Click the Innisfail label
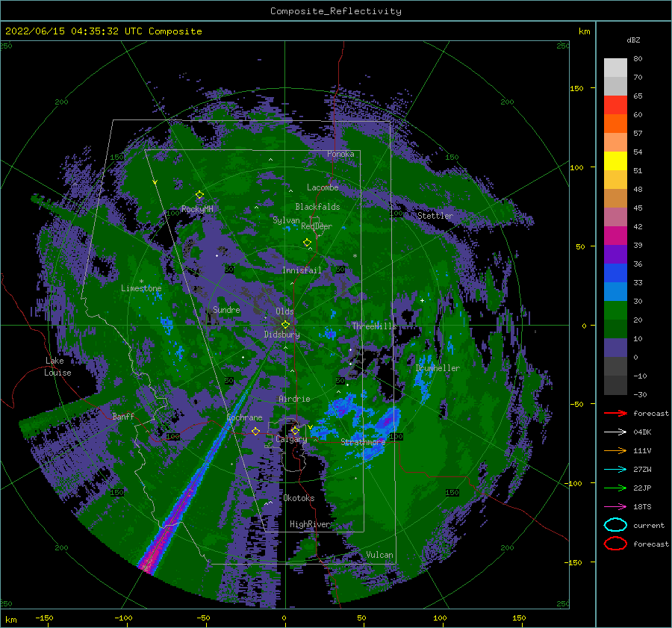The height and width of the screenshot is (628, 672). (302, 270)
